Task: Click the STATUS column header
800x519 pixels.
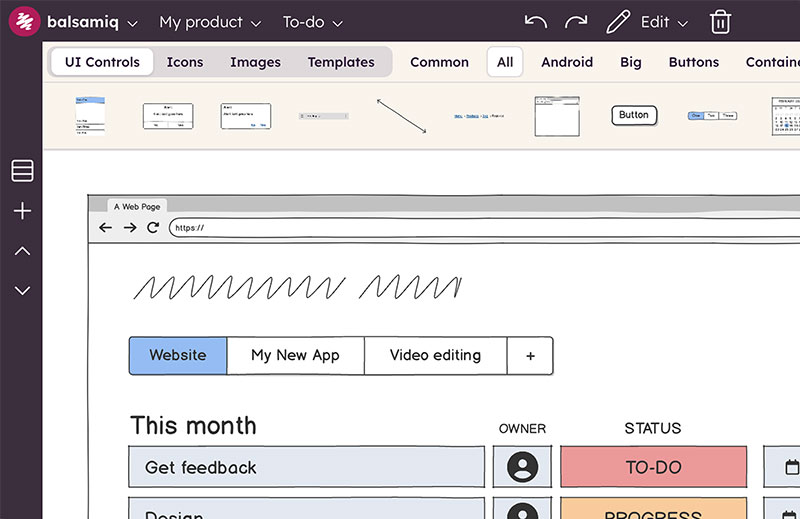Action: pyautogui.click(x=653, y=428)
